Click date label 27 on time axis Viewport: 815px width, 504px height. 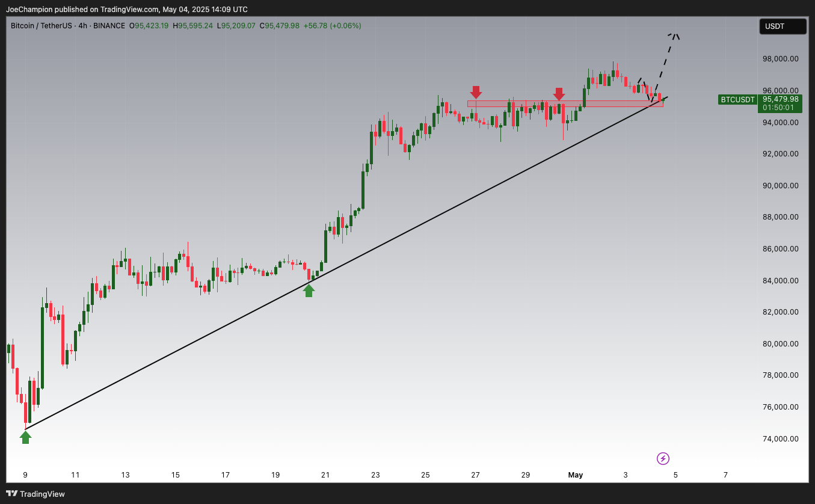pos(475,475)
